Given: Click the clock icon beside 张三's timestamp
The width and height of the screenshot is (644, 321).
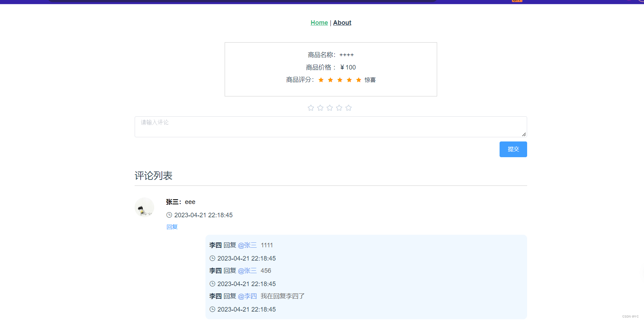Looking at the screenshot, I should (169, 215).
